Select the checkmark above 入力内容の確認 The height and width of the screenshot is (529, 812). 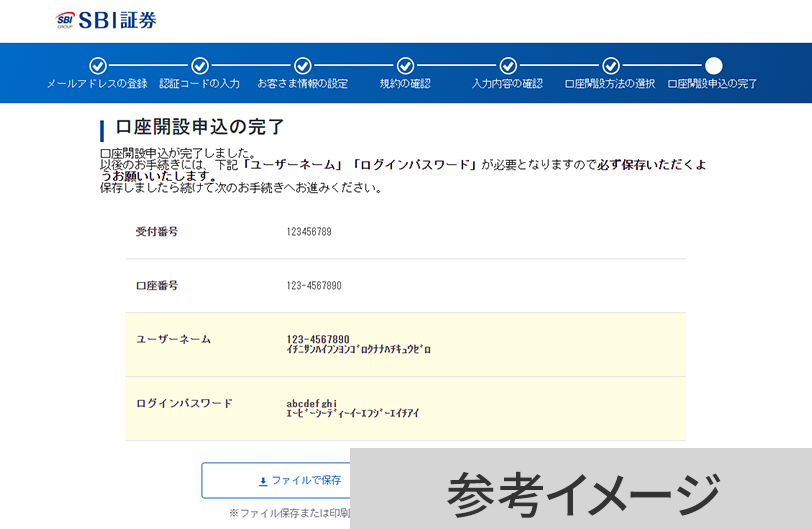pyautogui.click(x=508, y=66)
